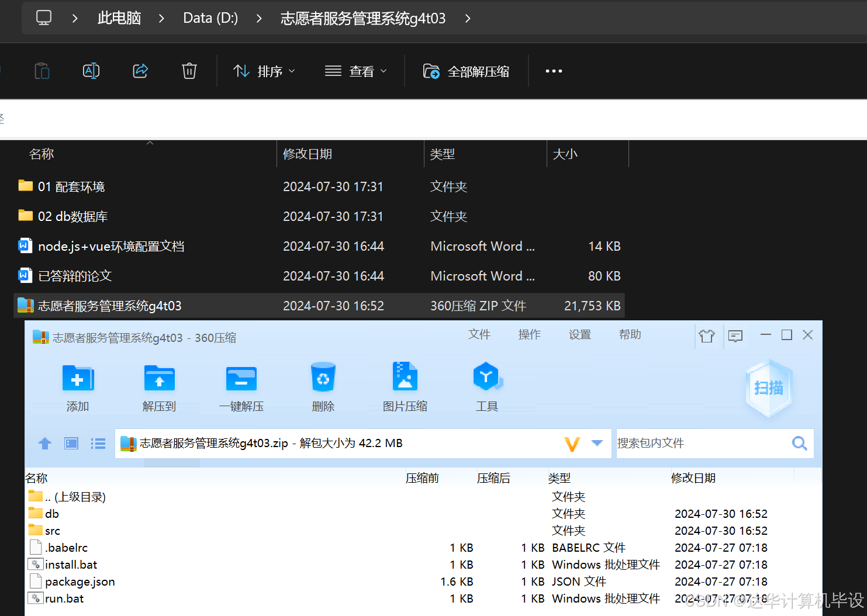Sort by the 大小 column in Explorer
This screenshot has width=867, height=616.
(565, 154)
